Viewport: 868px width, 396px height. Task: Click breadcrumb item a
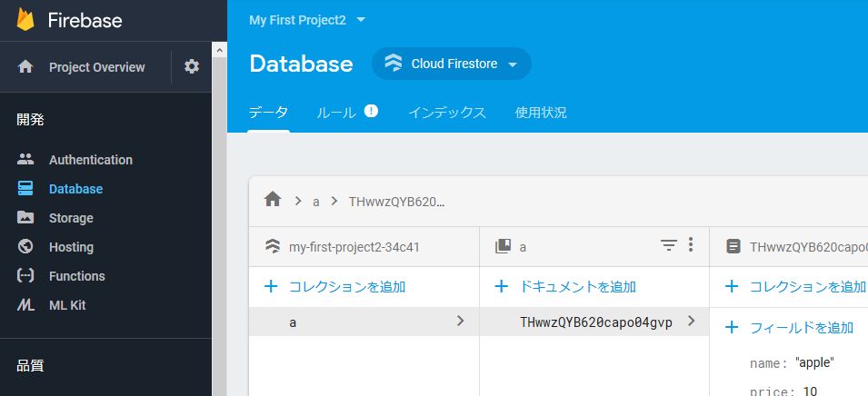tap(316, 202)
